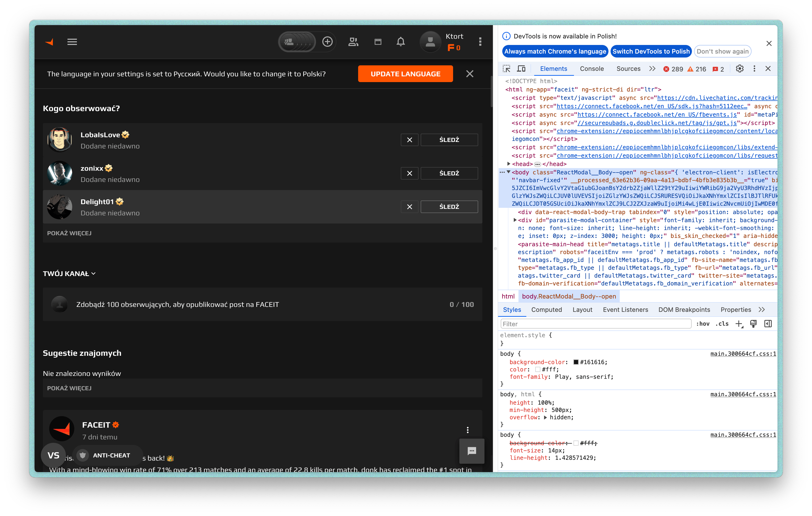Switch to the Layout tab

[582, 310]
